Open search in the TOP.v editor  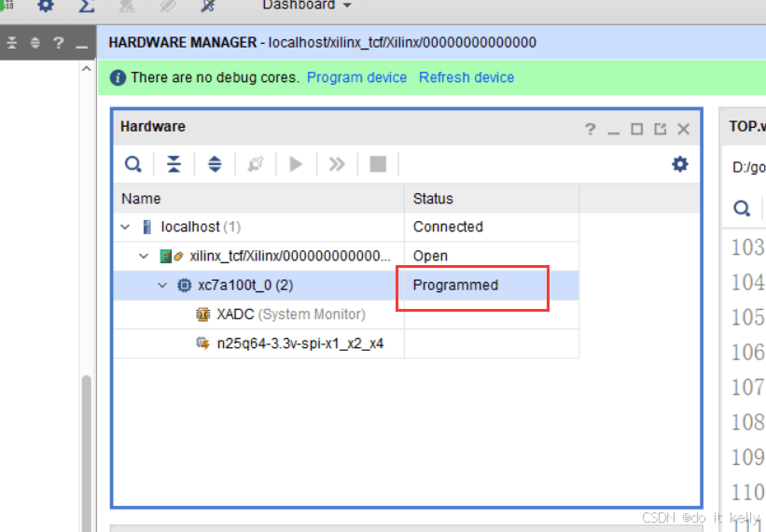[742, 208]
